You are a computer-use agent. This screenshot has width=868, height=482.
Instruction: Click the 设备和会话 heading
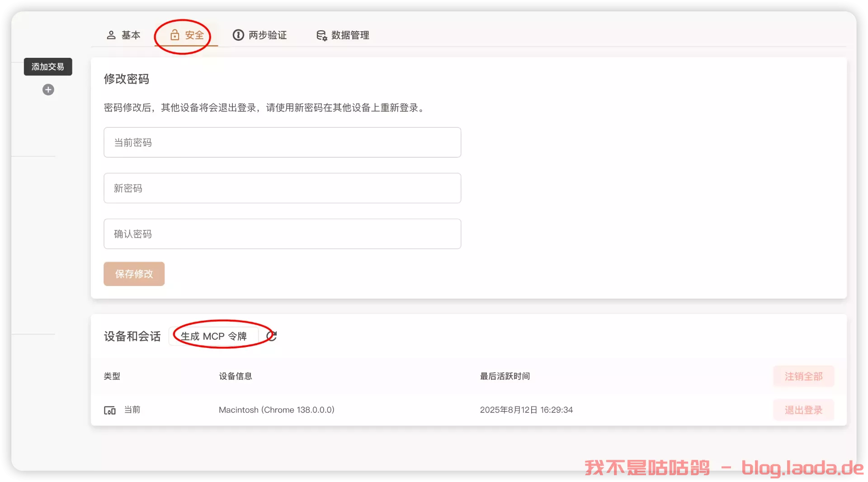[x=132, y=336]
